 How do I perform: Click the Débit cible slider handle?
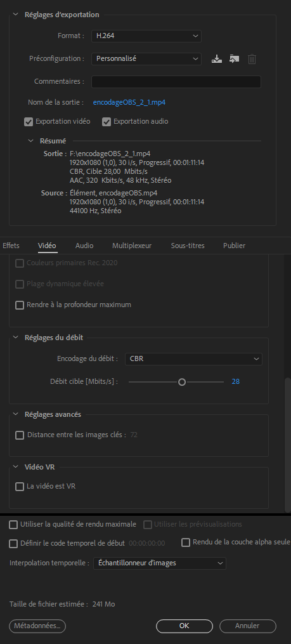pos(182,382)
